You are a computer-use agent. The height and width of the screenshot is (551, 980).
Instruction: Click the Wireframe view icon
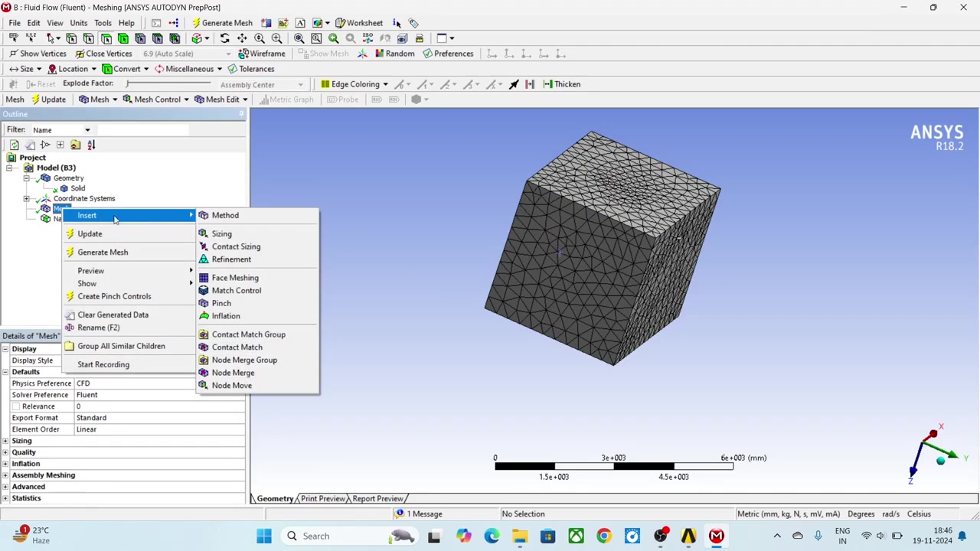click(262, 54)
